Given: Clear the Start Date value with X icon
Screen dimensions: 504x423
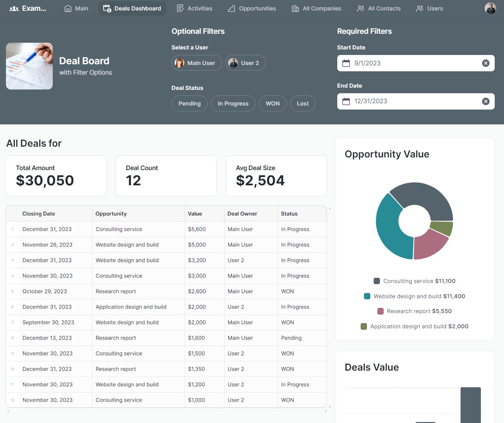Looking at the screenshot, I should [485, 63].
